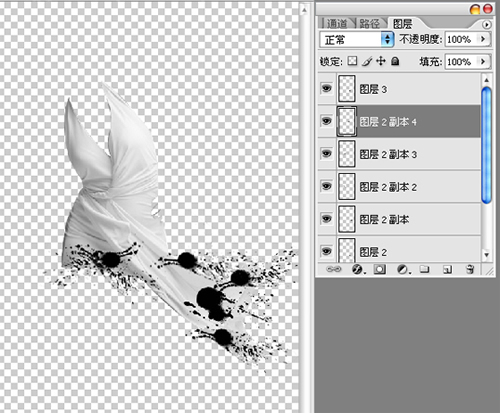Toggle visibility of 图层 2 副本

[x=326, y=219]
